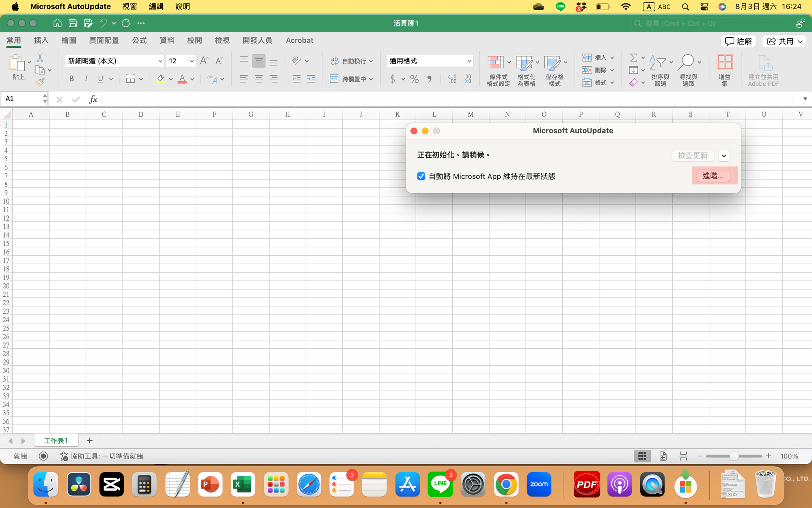Click the 進階... button

(713, 176)
